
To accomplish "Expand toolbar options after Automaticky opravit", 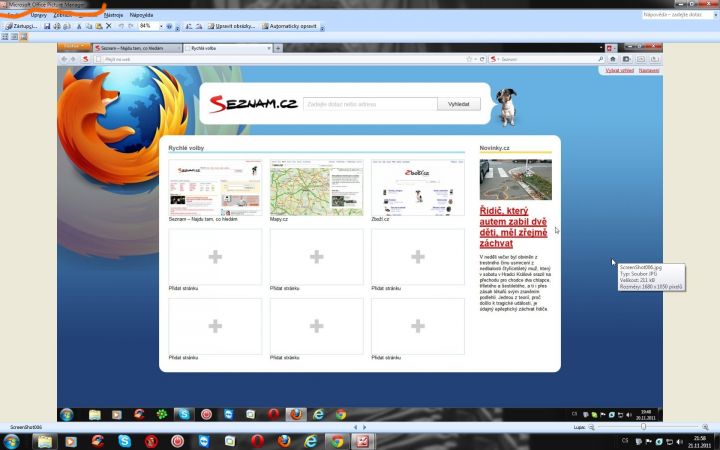I will 322,28.
